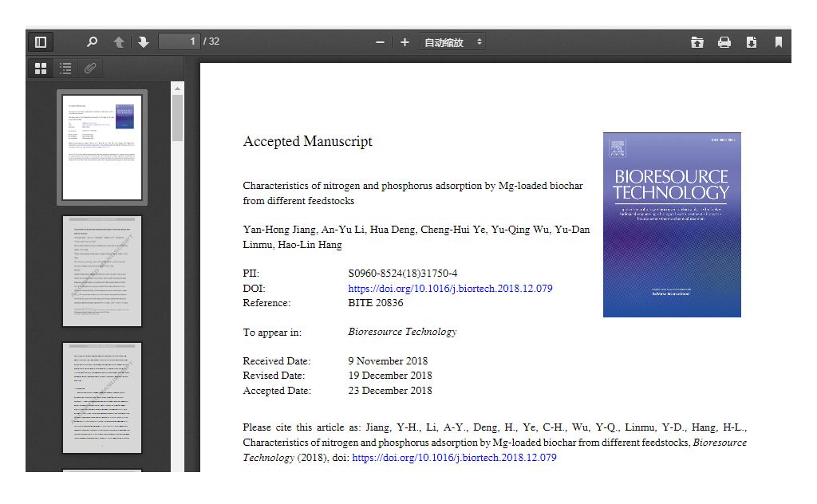The image size is (817, 504).
Task: Click the page number input field
Action: click(x=179, y=41)
